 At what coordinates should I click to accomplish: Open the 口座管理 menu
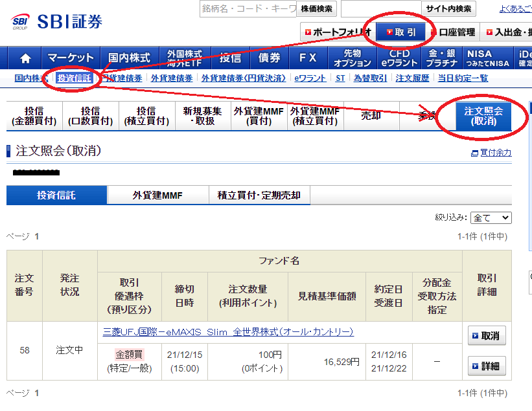pos(453,32)
